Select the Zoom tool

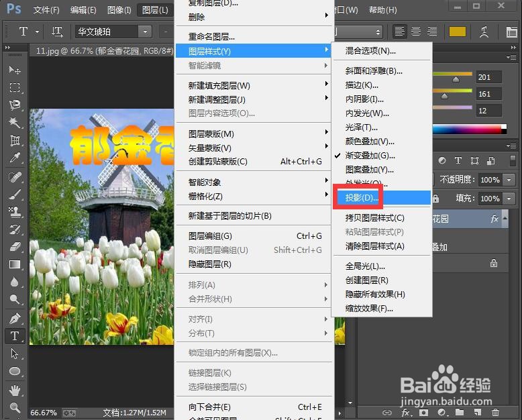(15, 407)
